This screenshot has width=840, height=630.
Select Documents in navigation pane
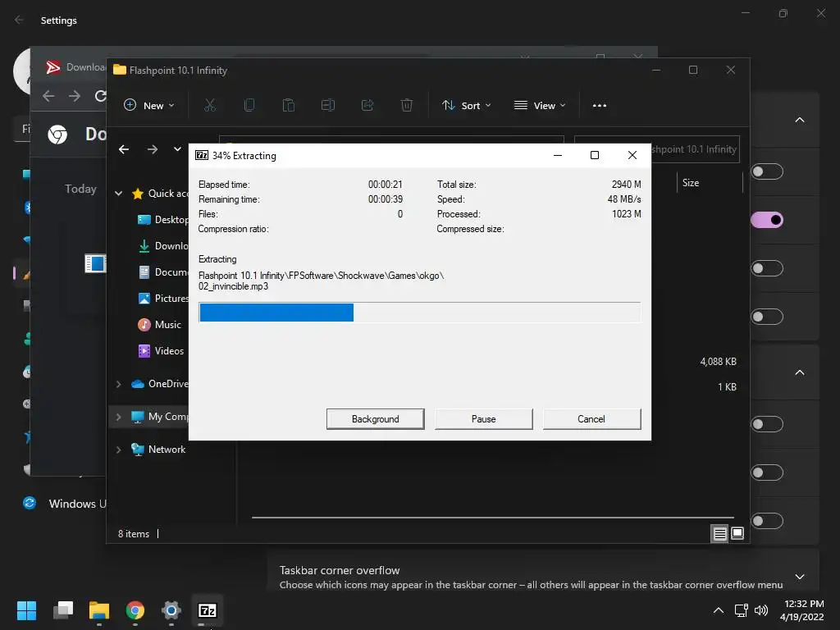point(163,272)
